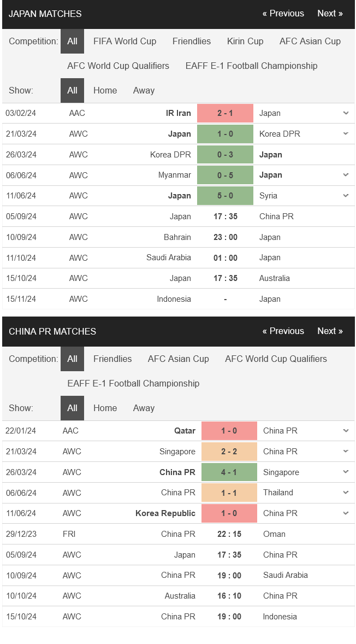The image size is (356, 644).
Task: Filter Japan matches by Kirin Cup
Action: [245, 42]
